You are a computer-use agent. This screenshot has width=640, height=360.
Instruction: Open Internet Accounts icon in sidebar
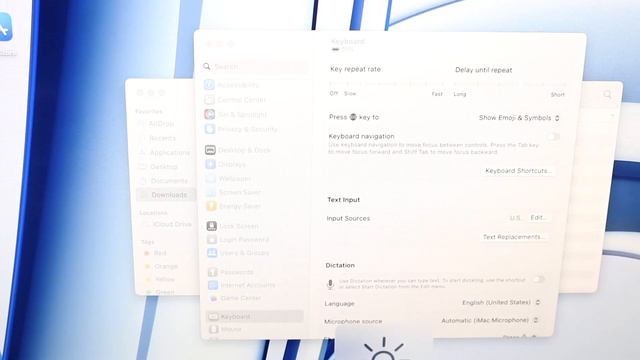(213, 285)
